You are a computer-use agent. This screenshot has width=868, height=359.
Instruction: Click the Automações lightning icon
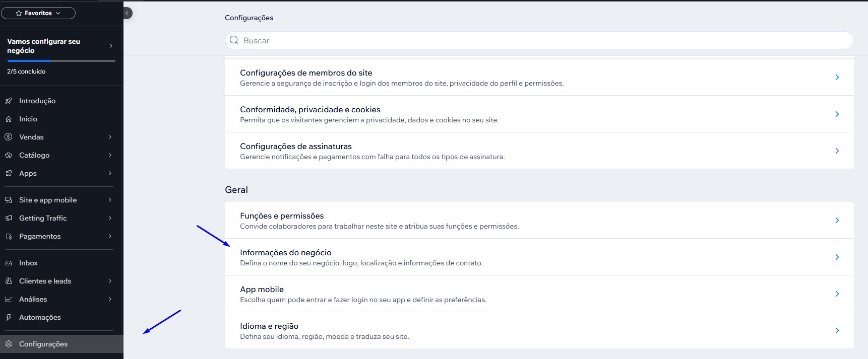tap(9, 317)
